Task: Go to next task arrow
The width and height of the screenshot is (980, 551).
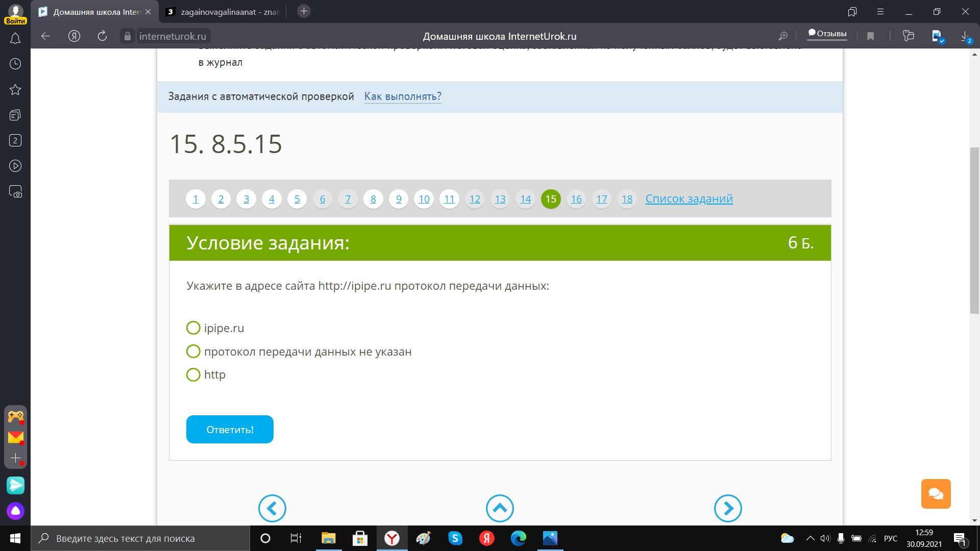Action: pos(727,508)
